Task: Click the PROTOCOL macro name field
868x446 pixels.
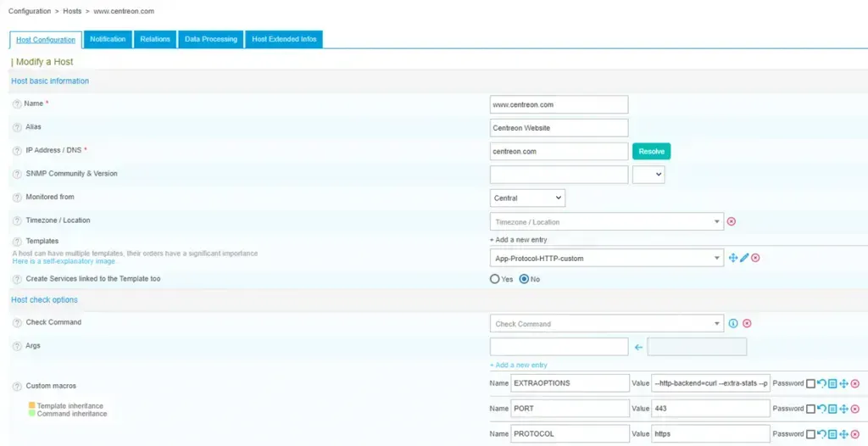Action: (x=570, y=434)
